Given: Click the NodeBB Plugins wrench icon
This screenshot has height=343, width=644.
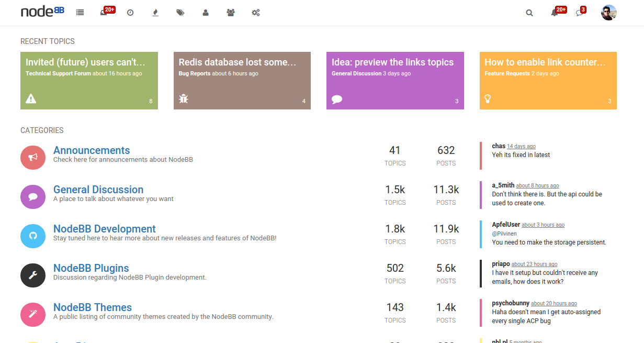Looking at the screenshot, I should pos(33,274).
